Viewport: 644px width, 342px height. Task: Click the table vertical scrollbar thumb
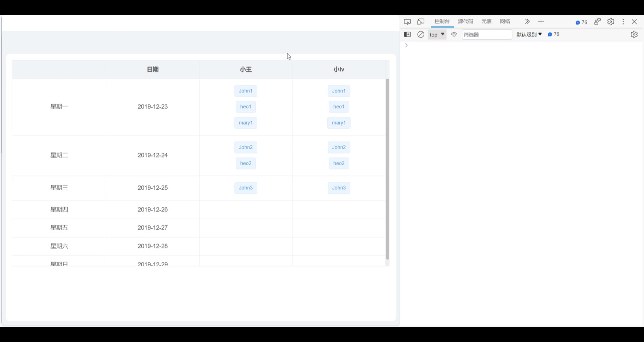click(x=387, y=169)
